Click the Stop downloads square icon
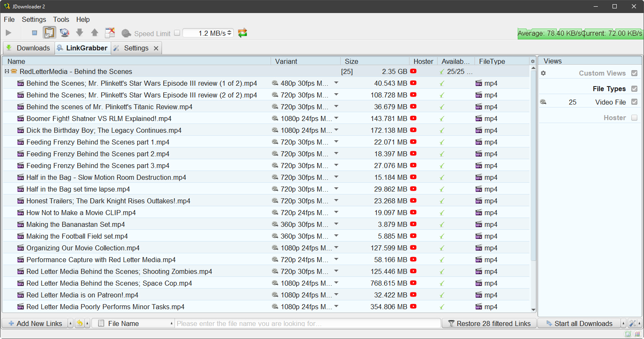Viewport: 644px width, 339px height. pyautogui.click(x=35, y=33)
